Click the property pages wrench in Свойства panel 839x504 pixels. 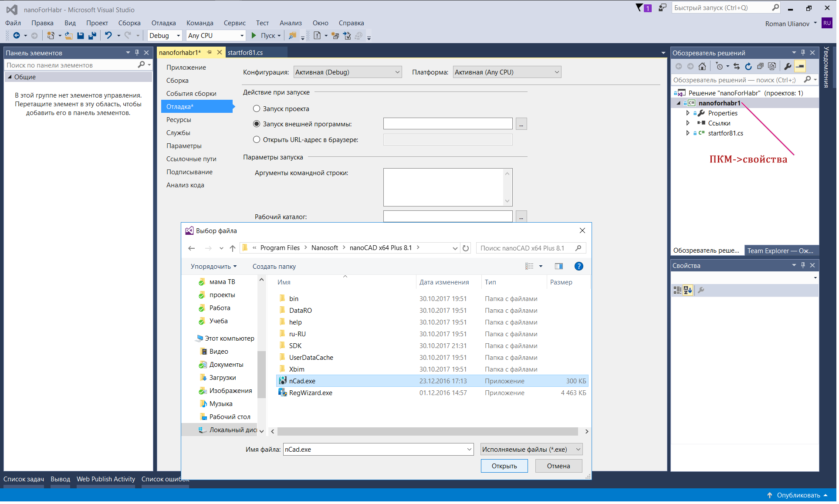click(x=701, y=291)
